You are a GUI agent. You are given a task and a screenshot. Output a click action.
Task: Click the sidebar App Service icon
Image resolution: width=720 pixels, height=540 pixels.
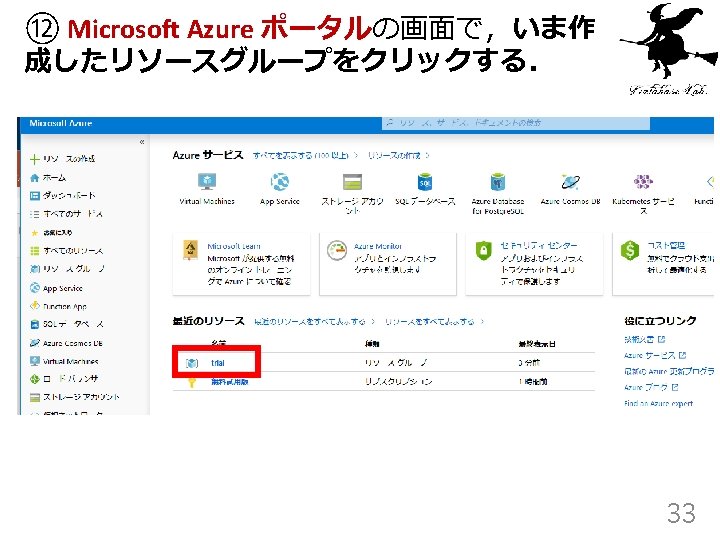click(x=34, y=288)
